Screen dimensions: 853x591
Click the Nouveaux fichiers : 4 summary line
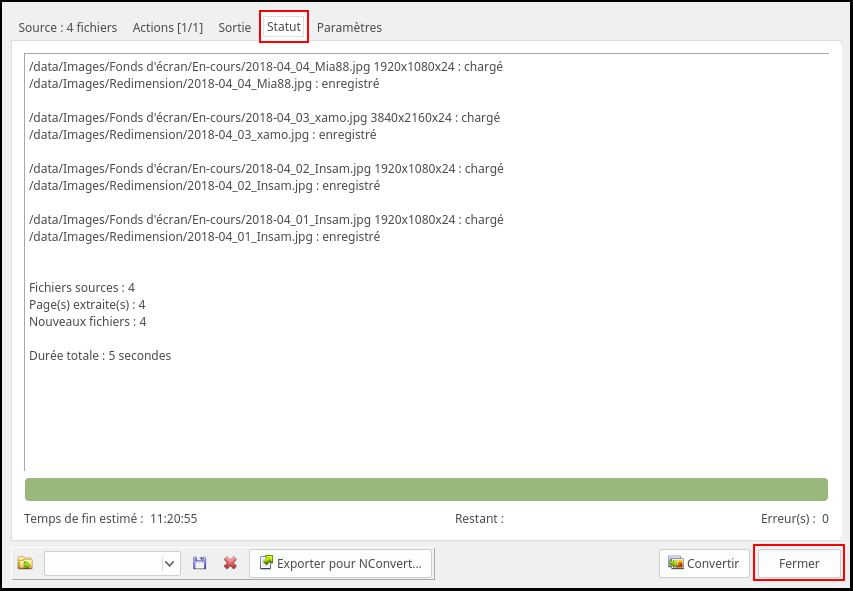pyautogui.click(x=88, y=321)
